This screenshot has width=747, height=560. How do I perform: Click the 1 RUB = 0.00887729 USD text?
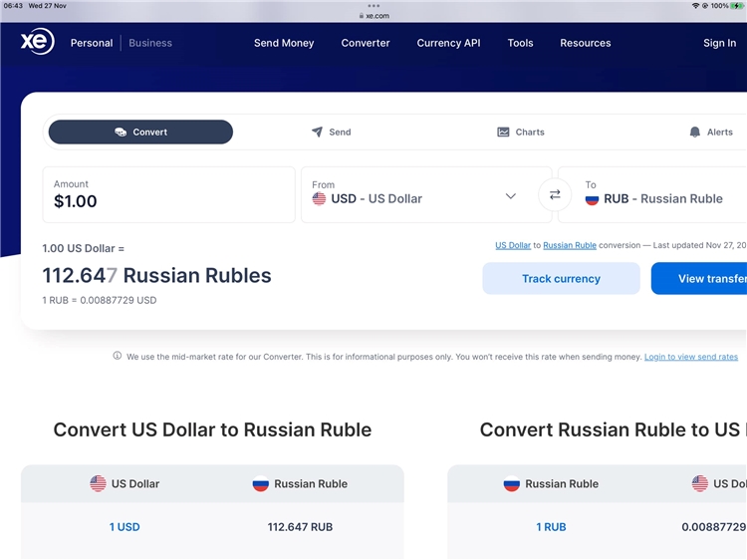99,300
